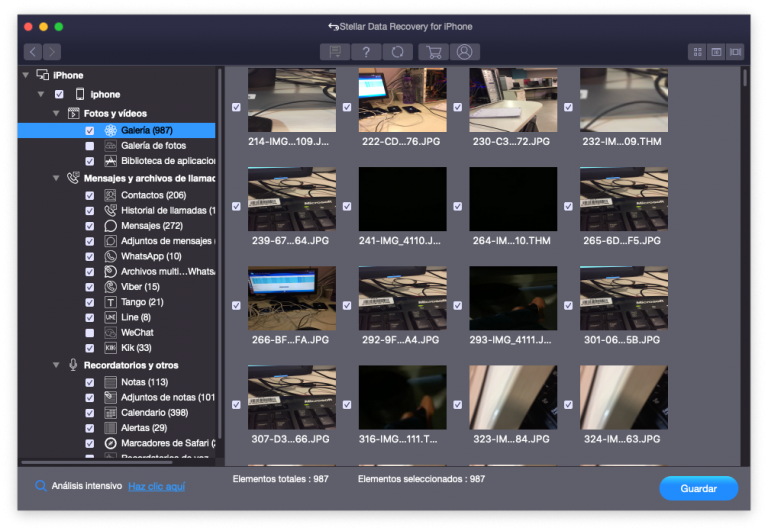Uncheck checkbox for 324-IM...63.JPG photo
This screenshot has height=531, width=768.
tap(568, 405)
